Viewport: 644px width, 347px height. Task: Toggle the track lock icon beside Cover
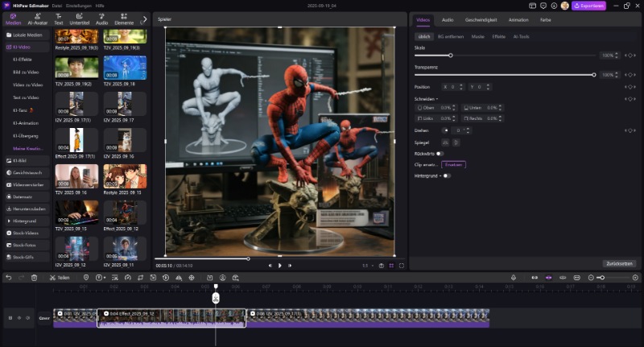click(10, 318)
